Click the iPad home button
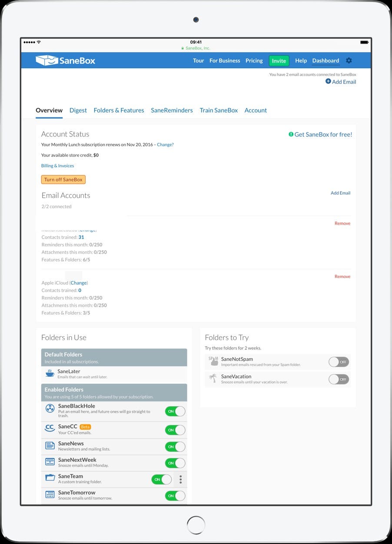 (196, 524)
